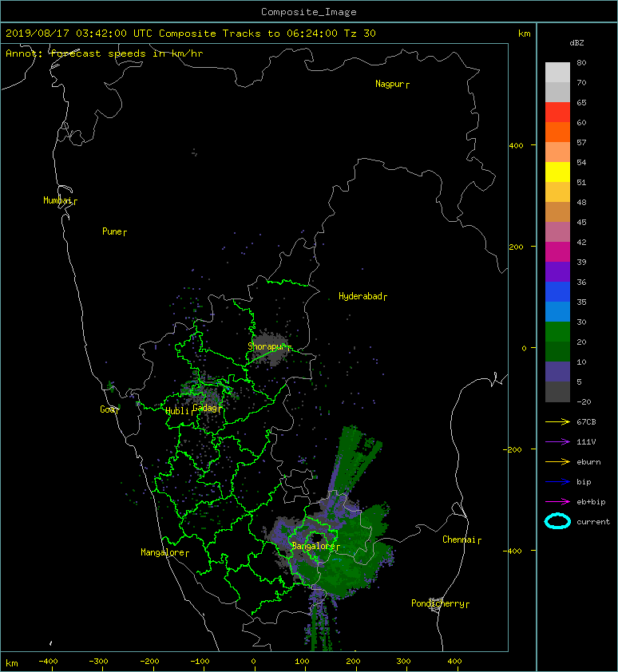
Task: Click the 'Mumbai' city label
Action: point(60,200)
